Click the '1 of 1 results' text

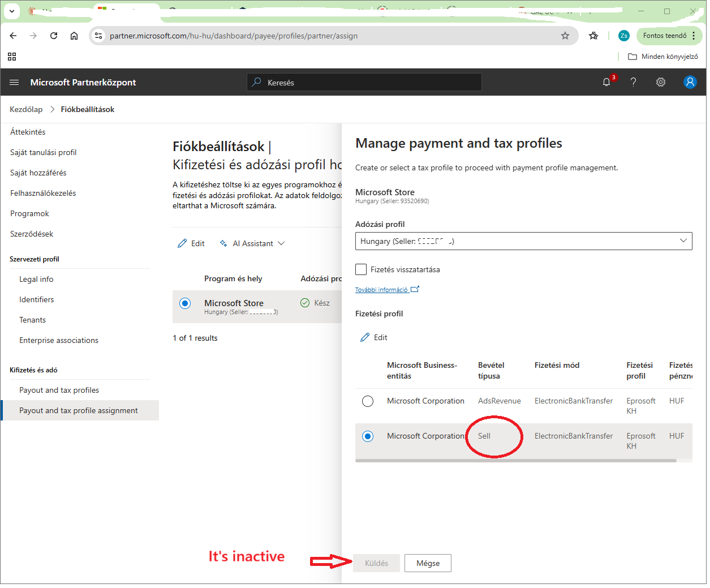coord(195,338)
